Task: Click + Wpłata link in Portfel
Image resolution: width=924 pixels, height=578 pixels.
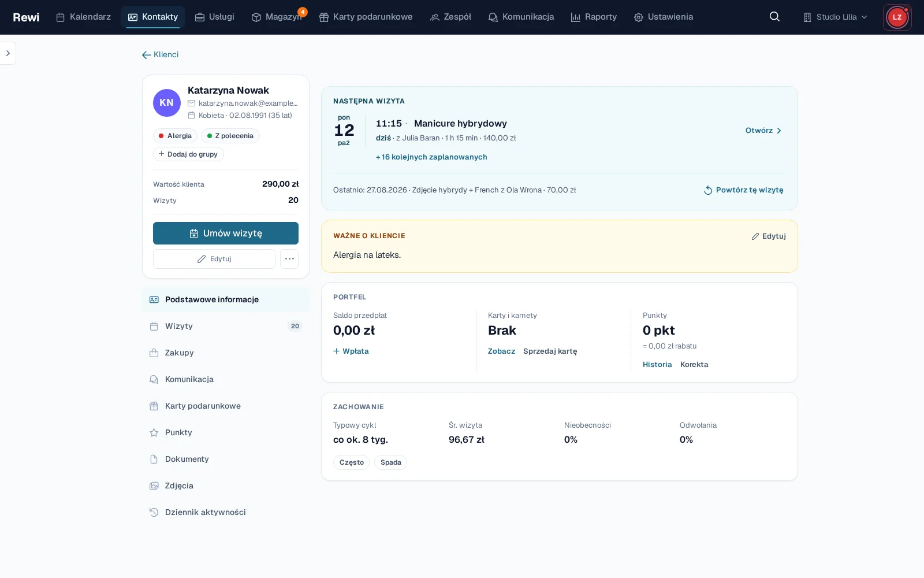Action: point(351,351)
